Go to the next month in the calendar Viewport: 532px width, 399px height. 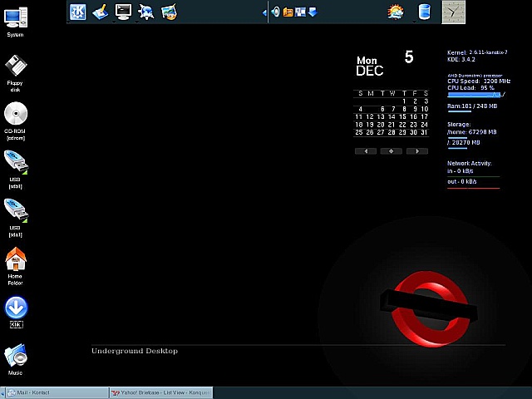417,151
